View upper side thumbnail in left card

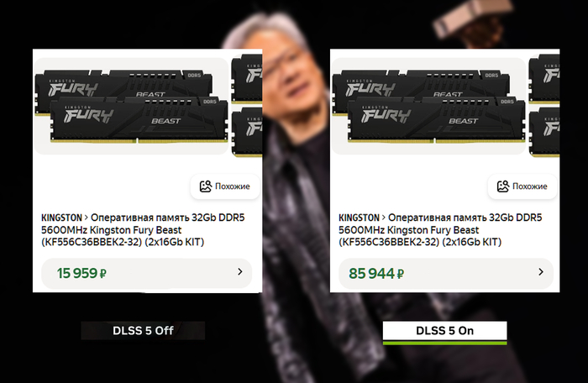click(247, 79)
